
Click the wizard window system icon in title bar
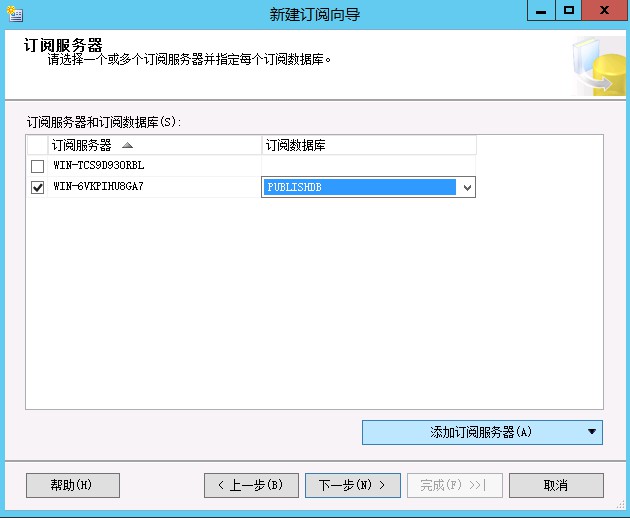pyautogui.click(x=13, y=14)
